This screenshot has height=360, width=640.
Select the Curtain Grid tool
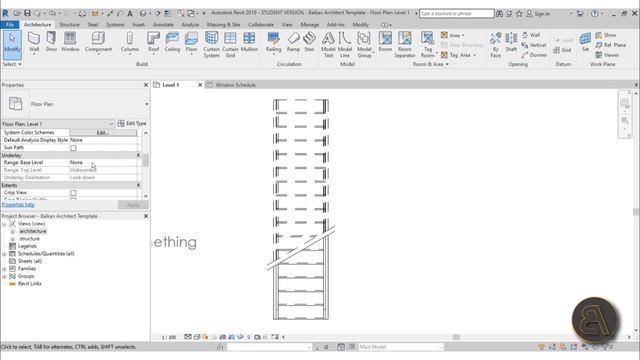[x=230, y=45]
